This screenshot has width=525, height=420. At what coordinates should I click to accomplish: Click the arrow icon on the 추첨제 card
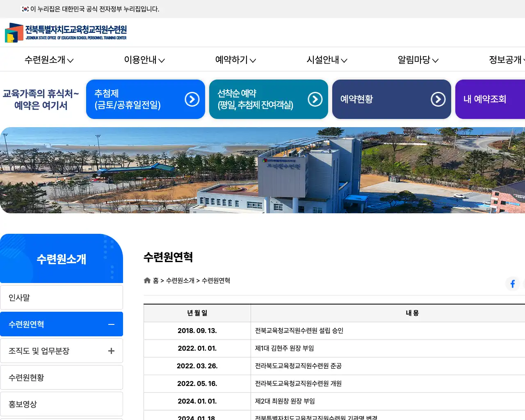pyautogui.click(x=192, y=99)
